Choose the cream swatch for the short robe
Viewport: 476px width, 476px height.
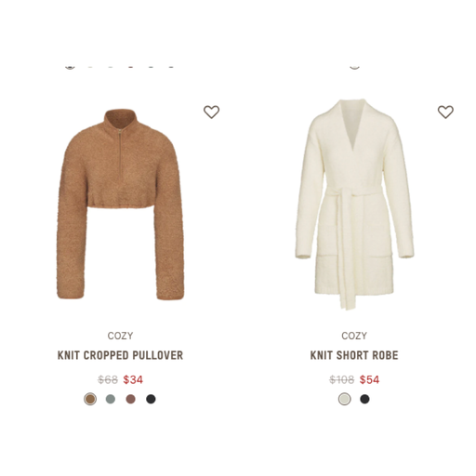(345, 399)
